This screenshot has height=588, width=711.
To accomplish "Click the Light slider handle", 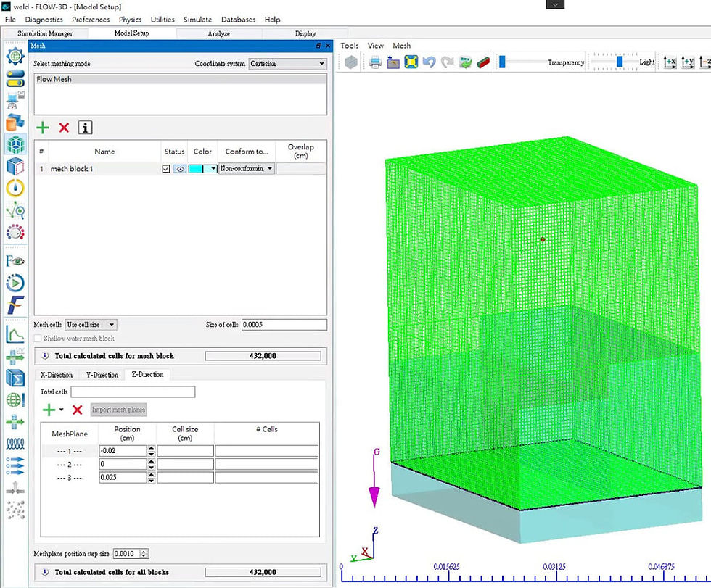I will [620, 62].
